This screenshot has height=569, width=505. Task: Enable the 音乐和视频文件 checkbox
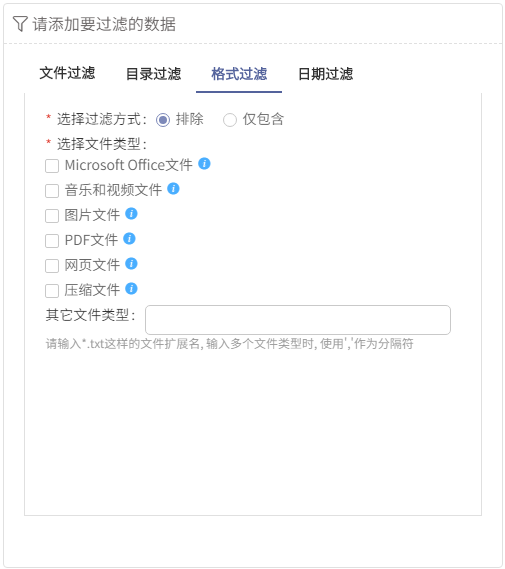click(x=52, y=191)
